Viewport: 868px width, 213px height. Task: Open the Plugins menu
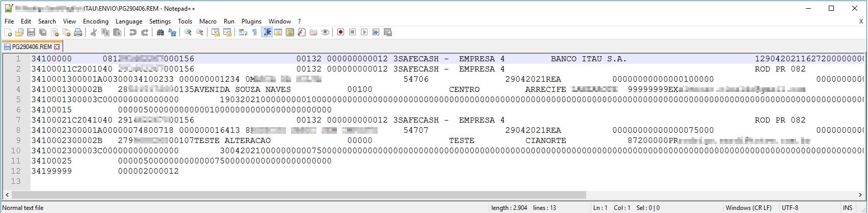pyautogui.click(x=251, y=21)
